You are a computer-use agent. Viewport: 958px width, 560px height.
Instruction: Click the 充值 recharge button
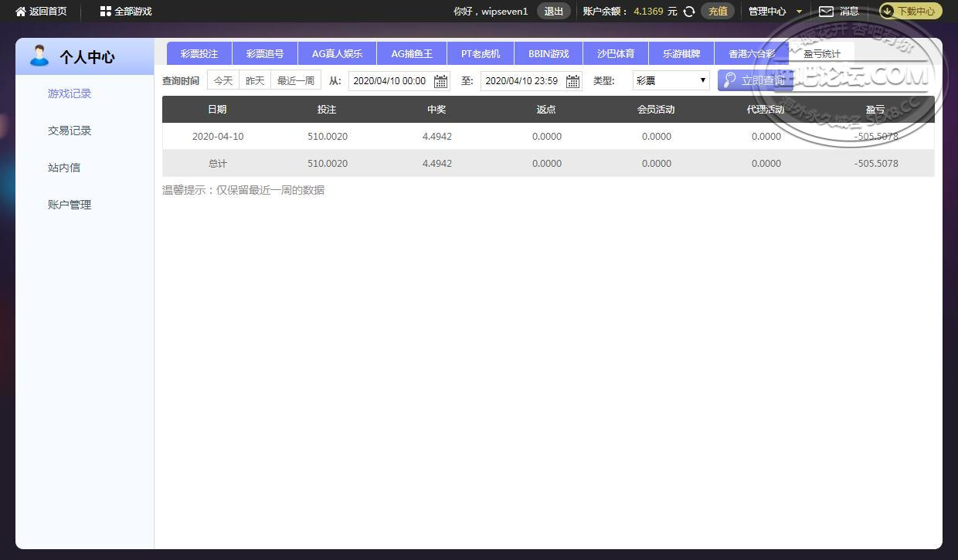[x=718, y=12]
